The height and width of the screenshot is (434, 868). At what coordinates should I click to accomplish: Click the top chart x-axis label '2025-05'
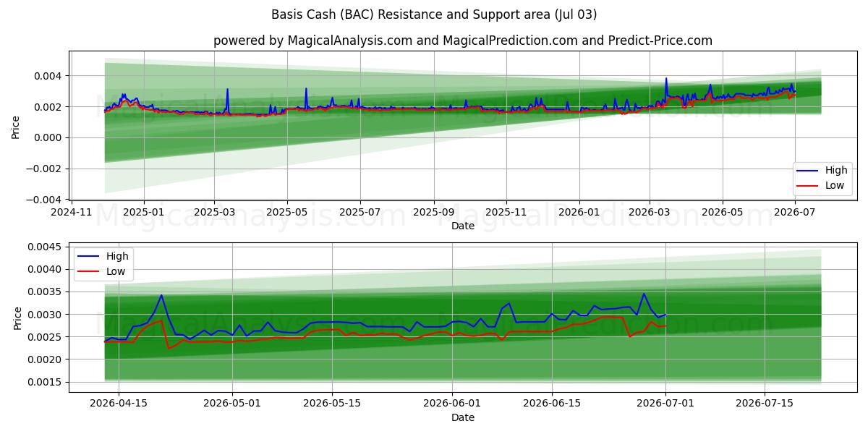click(x=287, y=212)
